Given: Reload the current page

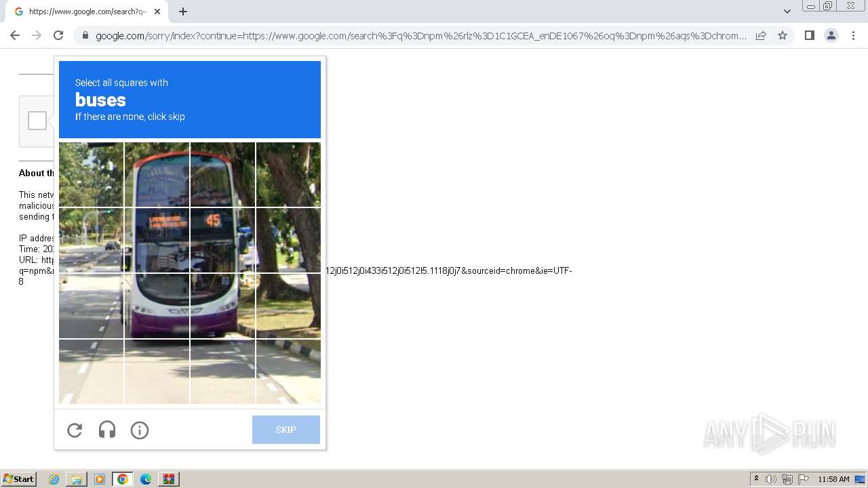Looking at the screenshot, I should [x=58, y=35].
